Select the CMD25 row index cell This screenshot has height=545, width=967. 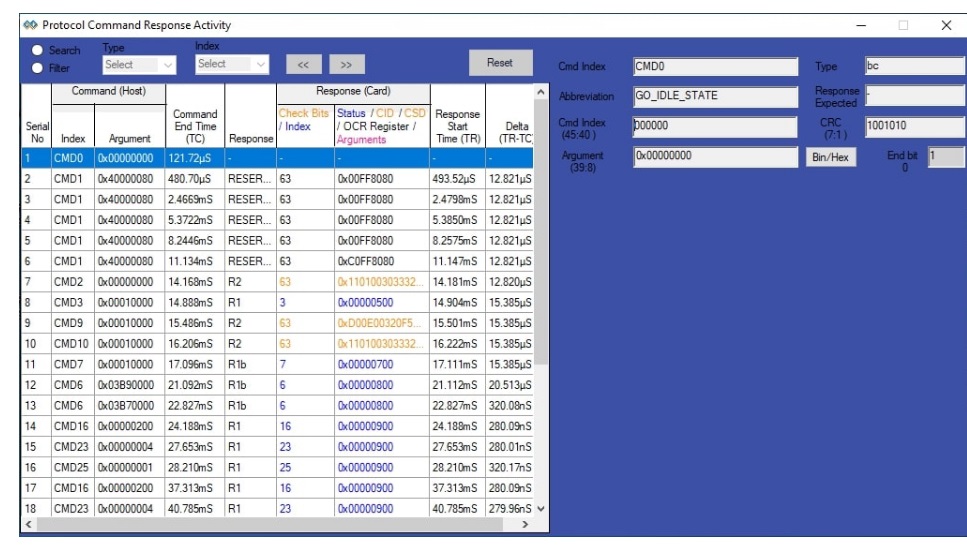pyautogui.click(x=73, y=467)
